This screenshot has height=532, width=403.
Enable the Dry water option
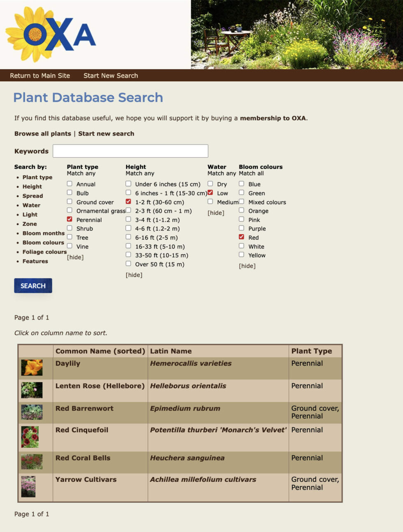coord(210,184)
